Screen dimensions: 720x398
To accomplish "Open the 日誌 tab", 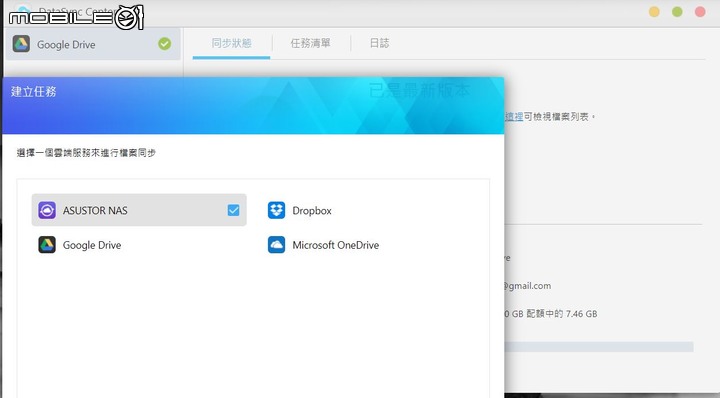I will (x=379, y=43).
